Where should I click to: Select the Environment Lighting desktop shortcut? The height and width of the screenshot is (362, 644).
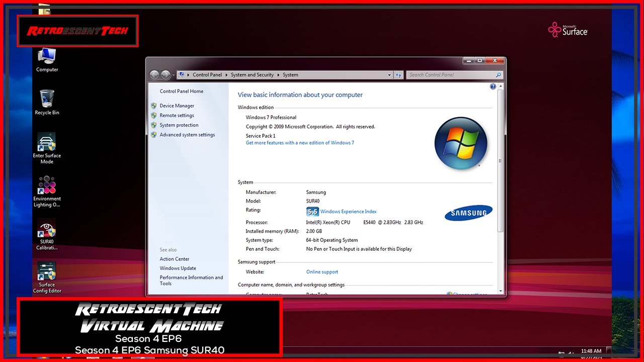[x=47, y=192]
